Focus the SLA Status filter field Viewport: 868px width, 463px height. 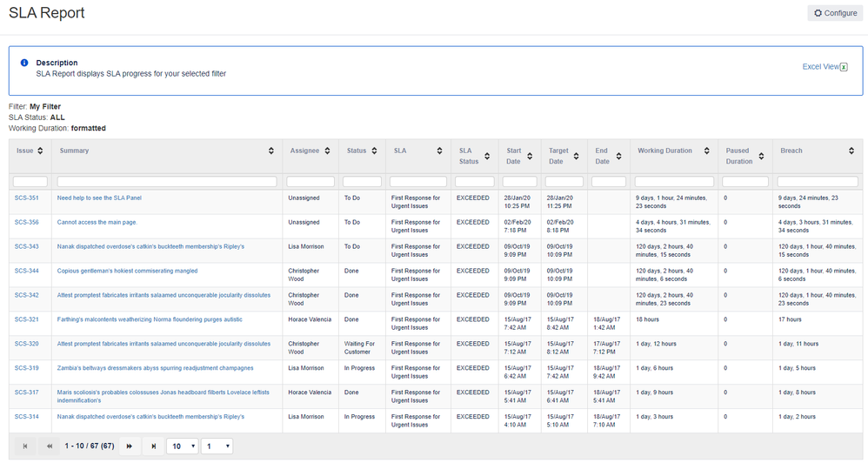point(475,182)
